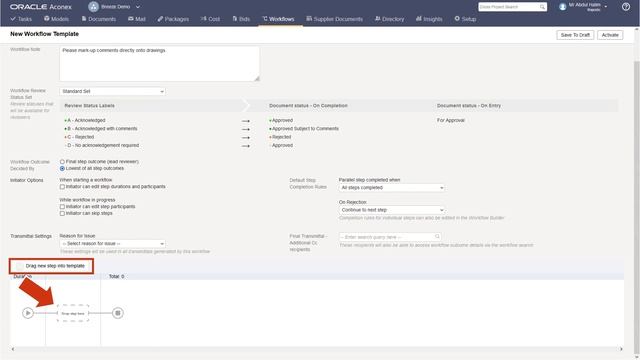Click the Tasks checkmark icon
This screenshot has height=360, width=640.
coord(13,19)
